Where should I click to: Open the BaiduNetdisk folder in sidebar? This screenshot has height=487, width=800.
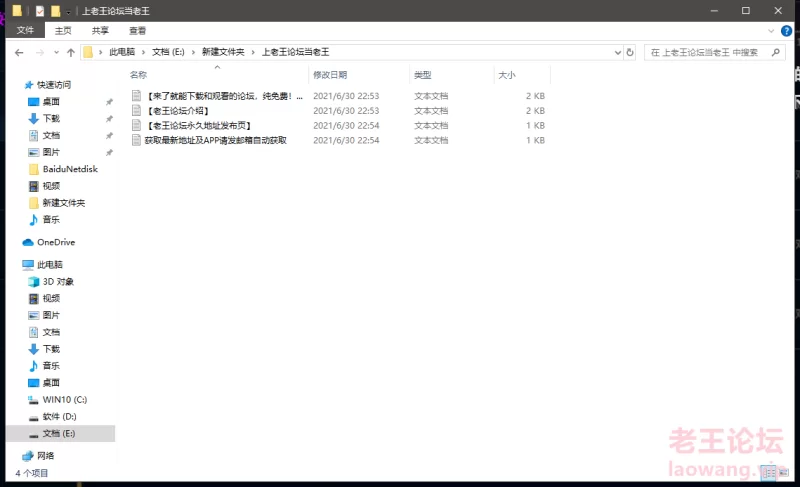pyautogui.click(x=70, y=169)
